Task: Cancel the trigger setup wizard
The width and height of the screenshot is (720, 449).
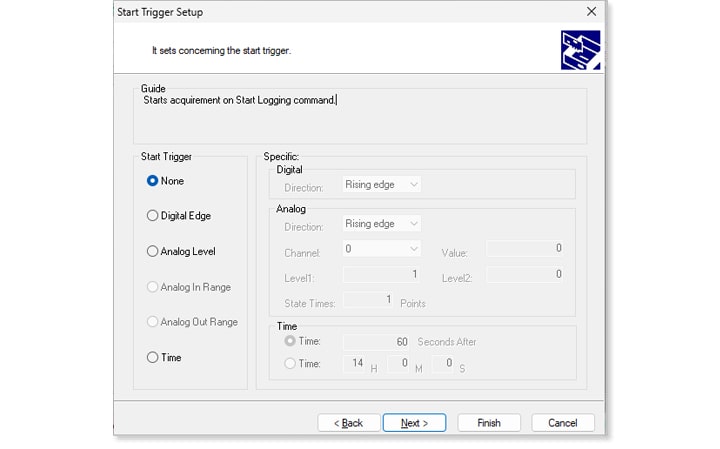Action: (563, 423)
